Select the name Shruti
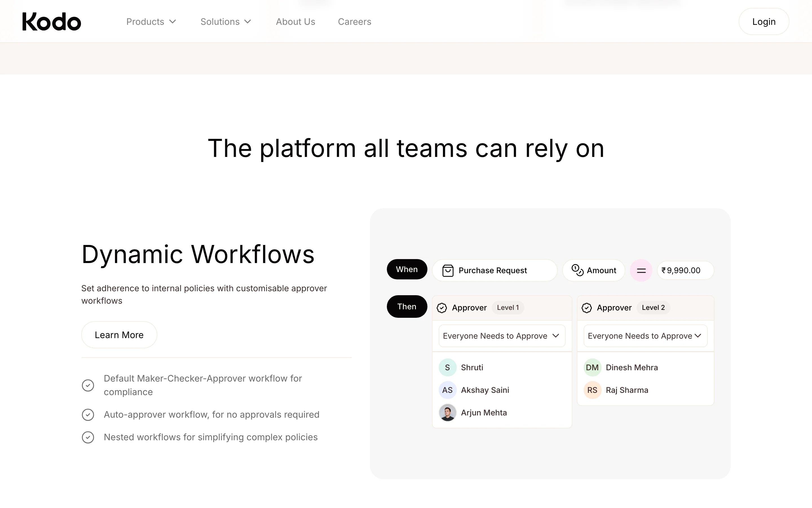 click(472, 367)
